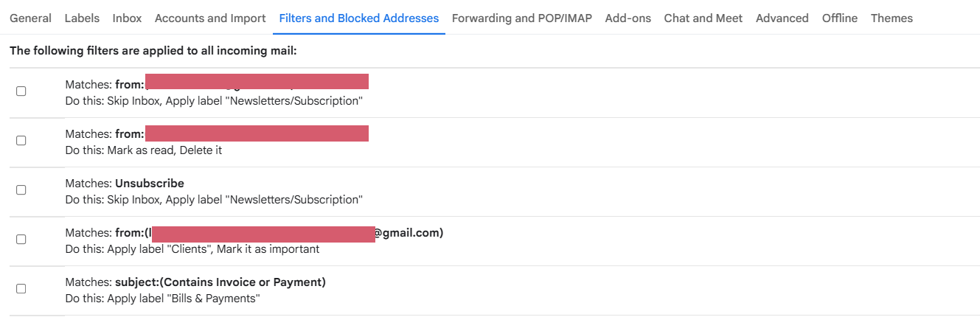Image resolution: width=980 pixels, height=317 pixels.
Task: Check the first Newsletters/Subscription sender filter
Action: point(21,91)
